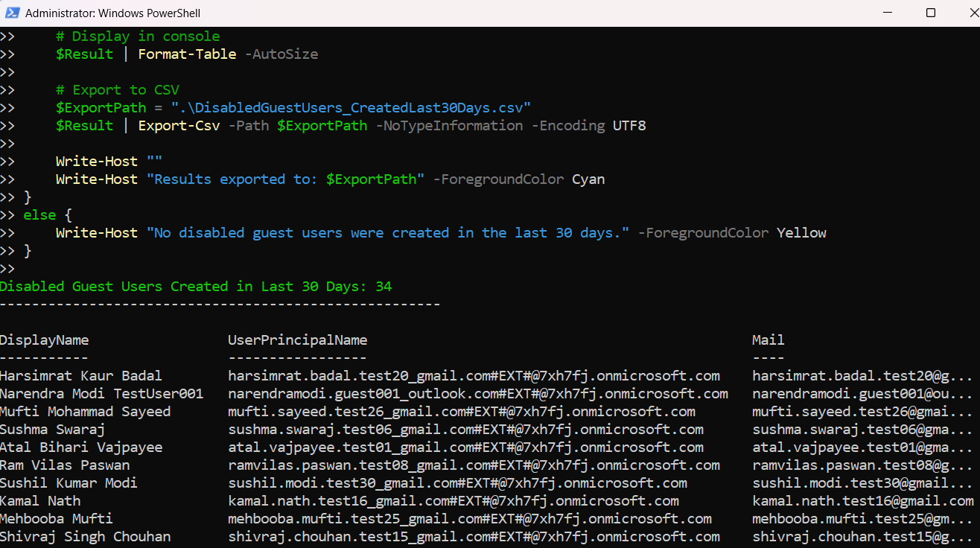Click display name Shivraj Singh Chouhan
The height and width of the screenshot is (548, 980).
(x=85, y=537)
